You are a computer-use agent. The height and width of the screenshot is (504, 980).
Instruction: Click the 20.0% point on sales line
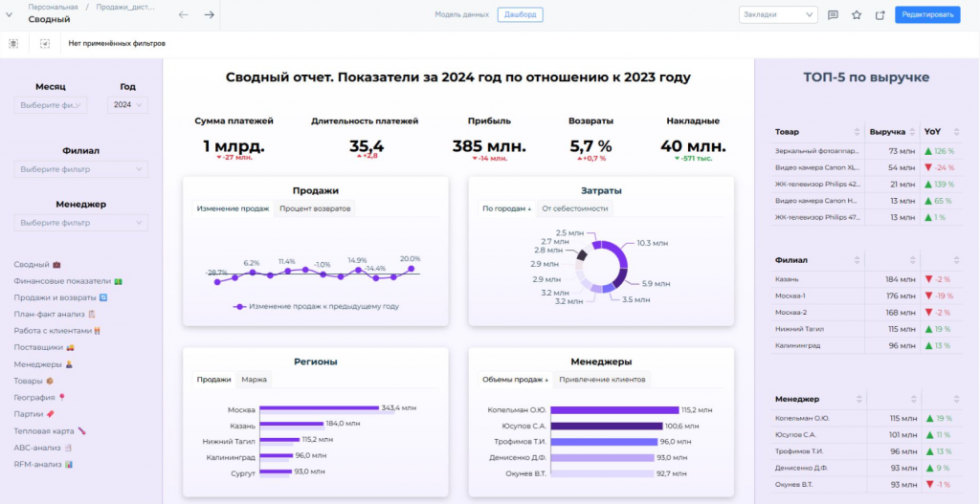tap(411, 269)
